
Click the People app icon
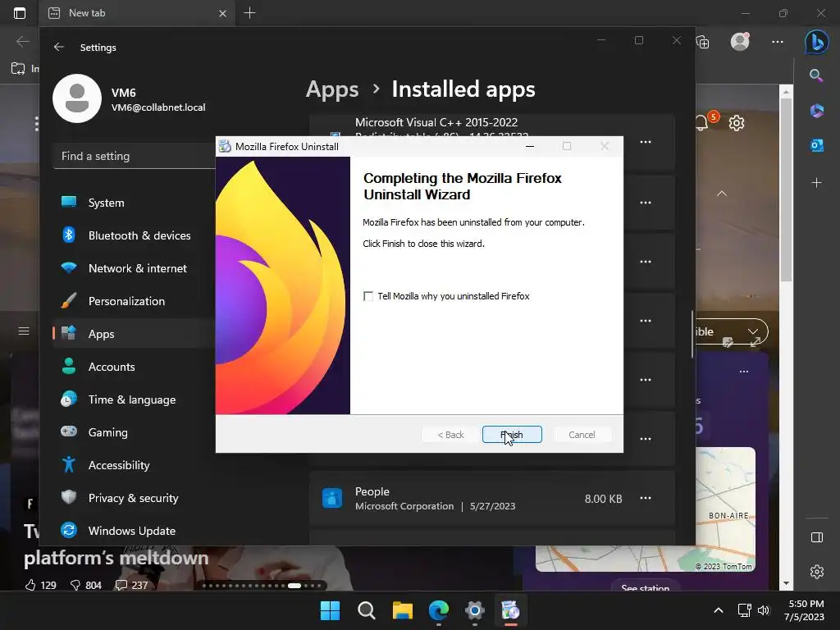tap(332, 498)
